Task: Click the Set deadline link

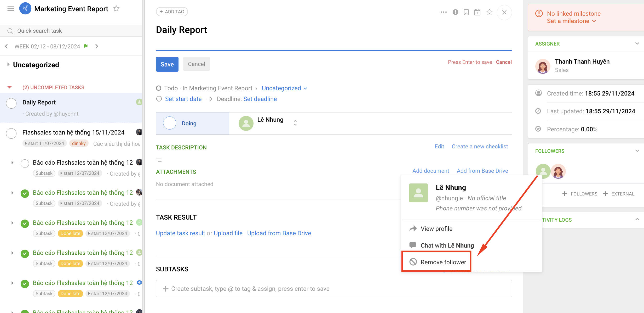Action: (x=260, y=99)
